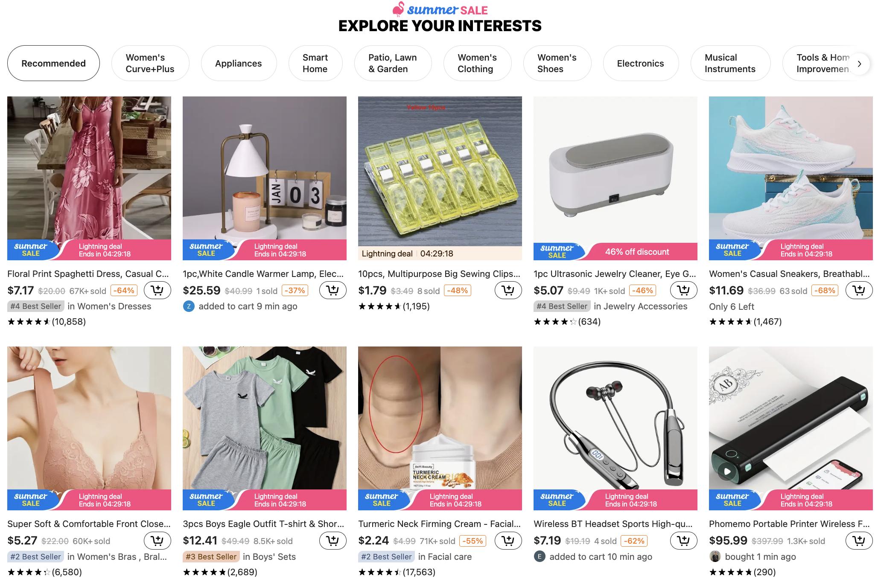Add Floral Print Spaghetti Dress to cart
The image size is (881, 588).
(x=157, y=291)
